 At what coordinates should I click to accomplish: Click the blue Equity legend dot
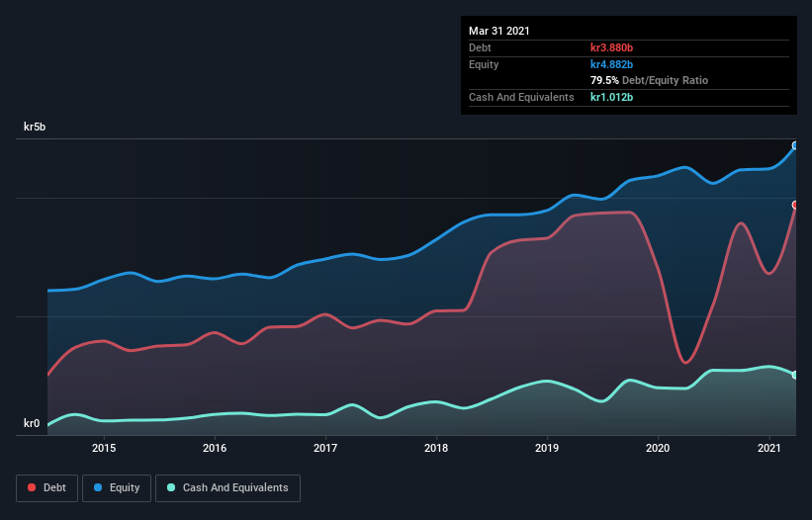click(x=98, y=487)
